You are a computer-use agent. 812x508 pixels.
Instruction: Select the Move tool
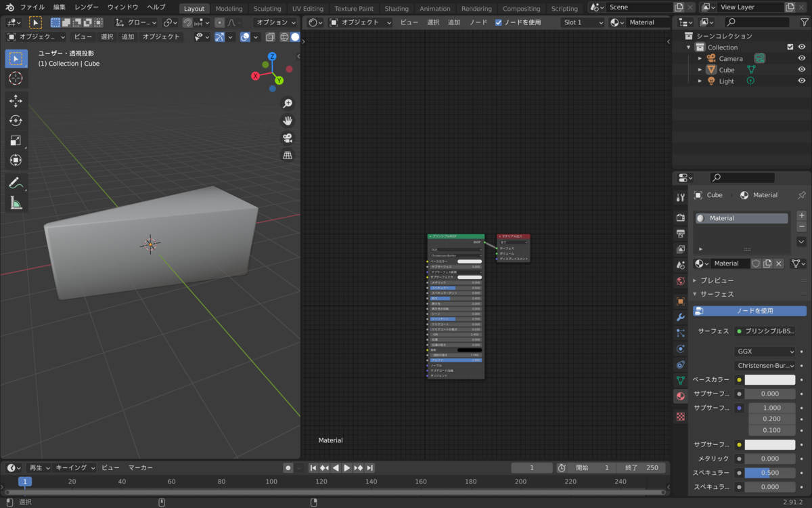(16, 102)
